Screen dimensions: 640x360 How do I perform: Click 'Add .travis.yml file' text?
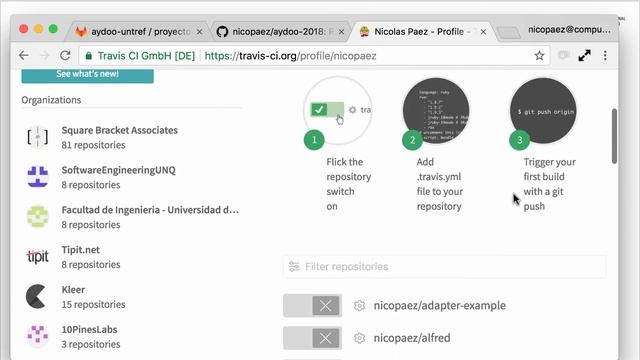pos(440,184)
